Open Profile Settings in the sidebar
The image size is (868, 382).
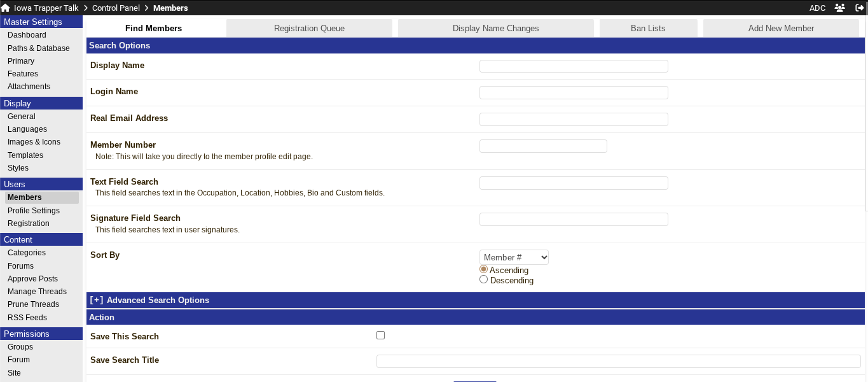coord(34,211)
